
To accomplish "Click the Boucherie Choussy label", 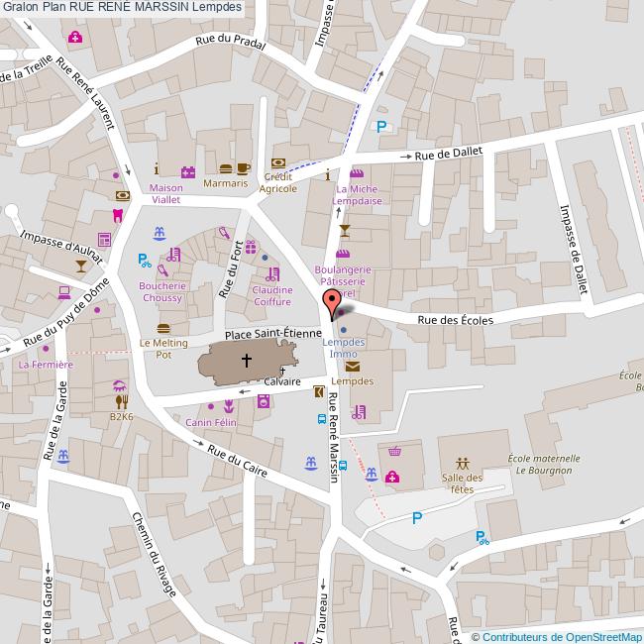I will pos(157,291).
